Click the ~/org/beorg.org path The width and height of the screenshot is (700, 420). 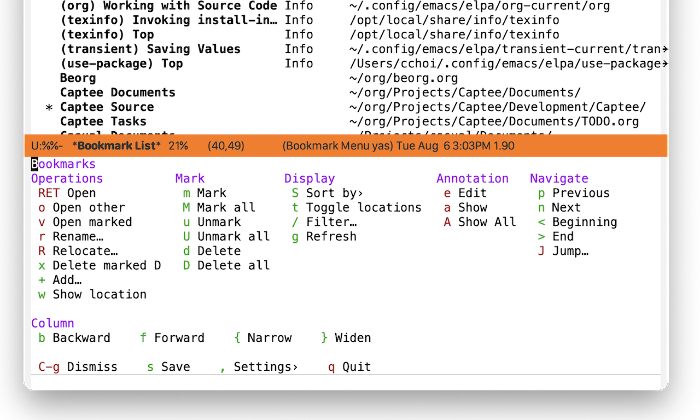[404, 78]
